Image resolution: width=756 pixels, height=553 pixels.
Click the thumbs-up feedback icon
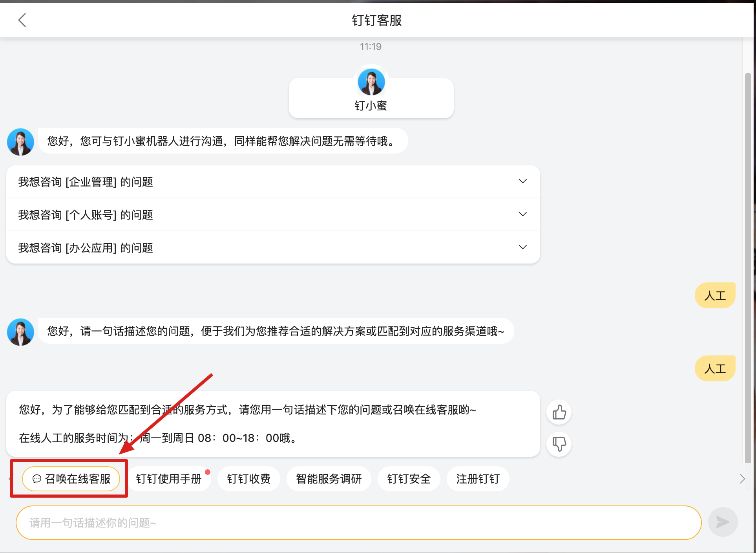(559, 412)
